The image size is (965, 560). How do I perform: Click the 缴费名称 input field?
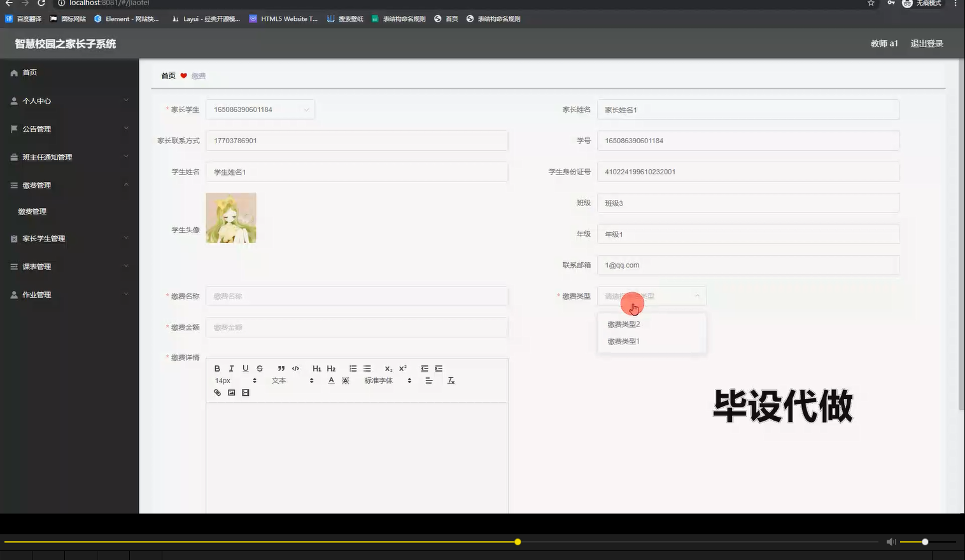click(x=356, y=296)
